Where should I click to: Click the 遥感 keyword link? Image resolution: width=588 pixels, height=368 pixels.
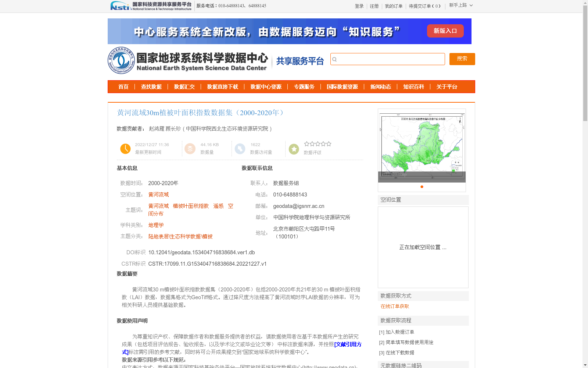[x=218, y=206]
